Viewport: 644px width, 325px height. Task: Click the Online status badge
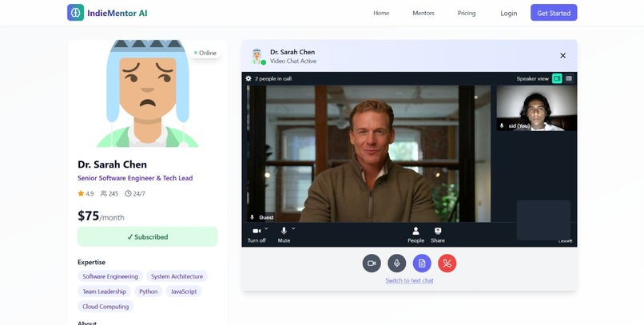point(205,53)
